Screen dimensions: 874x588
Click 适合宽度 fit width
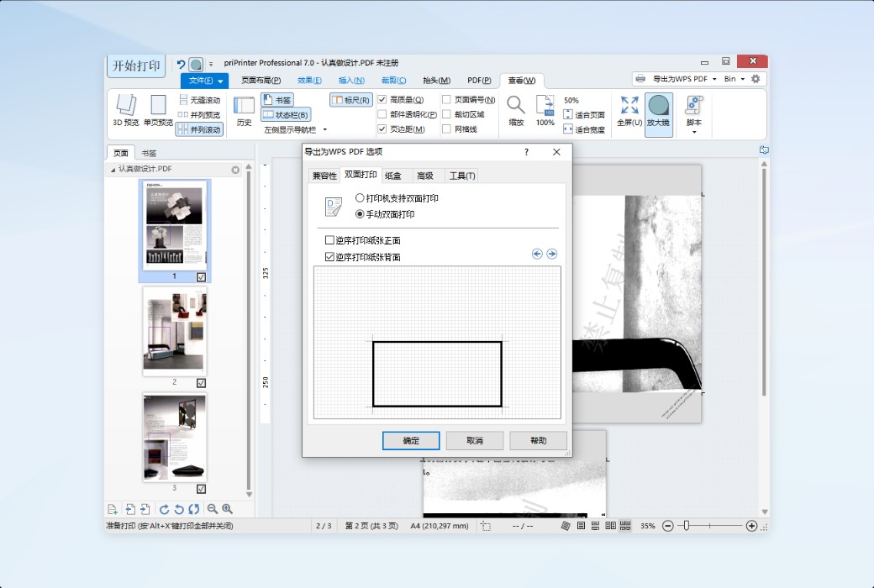click(x=584, y=129)
